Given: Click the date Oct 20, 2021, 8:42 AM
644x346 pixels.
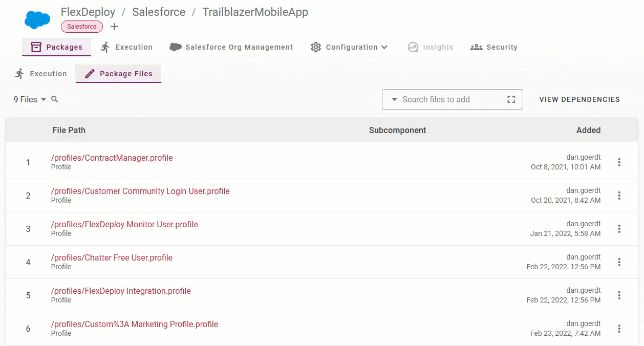Looking at the screenshot, I should pyautogui.click(x=566, y=200).
